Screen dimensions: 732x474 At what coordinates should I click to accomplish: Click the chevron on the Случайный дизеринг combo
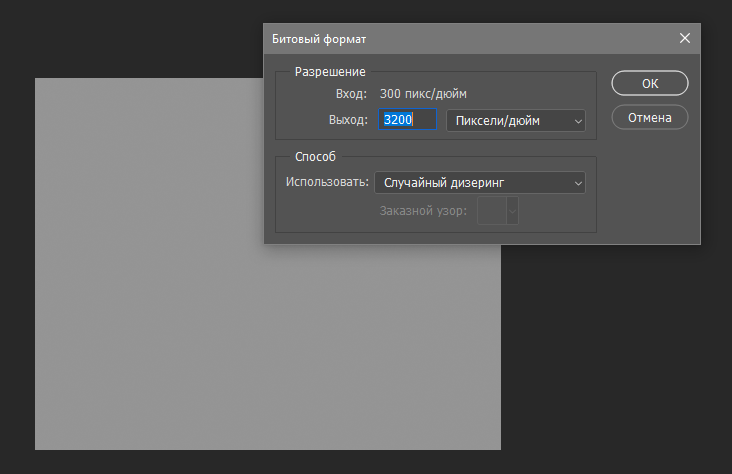click(577, 183)
